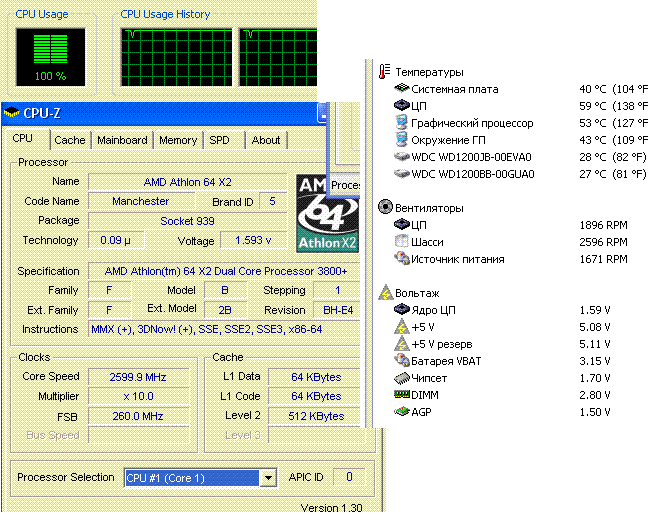Click the Specification field text
Screen dimensions: 651x527
pyautogui.click(x=225, y=271)
